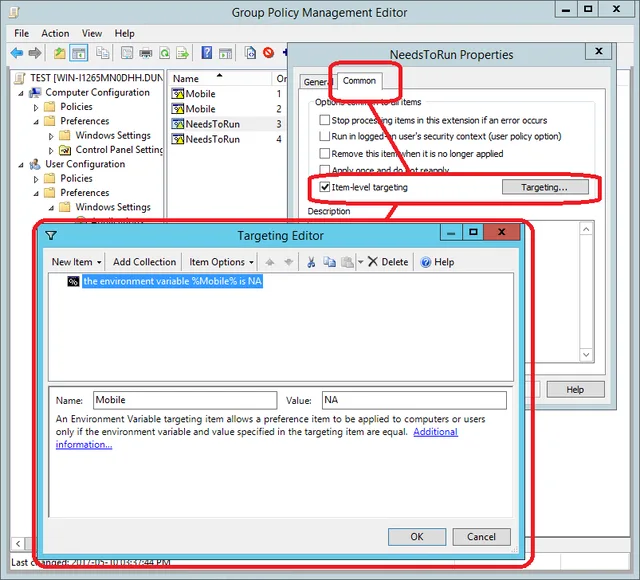The width and height of the screenshot is (640, 580).
Task: Click the Cut scissors icon in Targeting Editor
Action: (311, 262)
